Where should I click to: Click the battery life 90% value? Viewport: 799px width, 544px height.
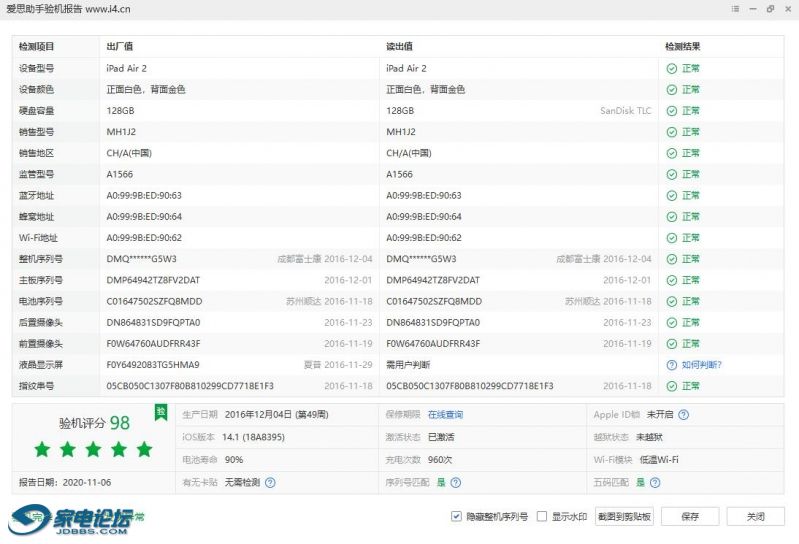pos(234,459)
